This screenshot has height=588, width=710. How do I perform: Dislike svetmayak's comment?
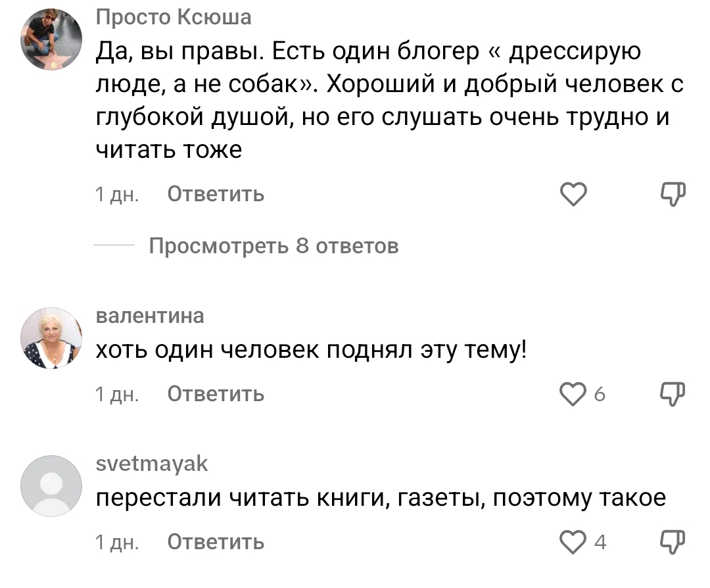click(673, 541)
